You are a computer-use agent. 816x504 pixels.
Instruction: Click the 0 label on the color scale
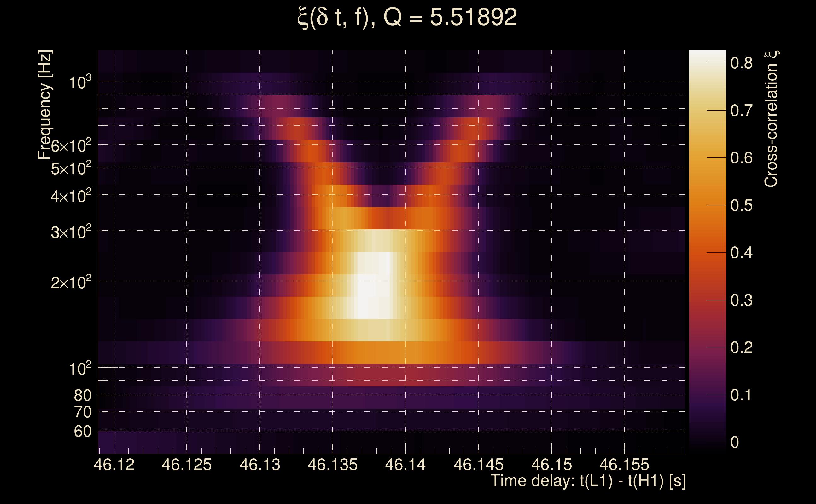734,442
